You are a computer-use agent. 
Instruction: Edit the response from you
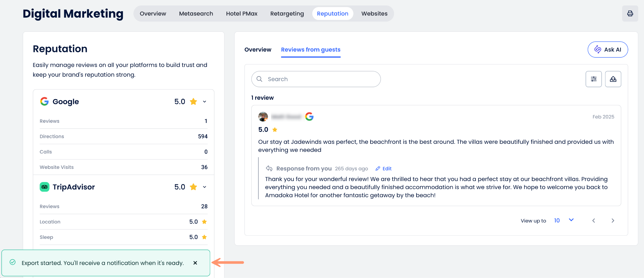pyautogui.click(x=384, y=169)
